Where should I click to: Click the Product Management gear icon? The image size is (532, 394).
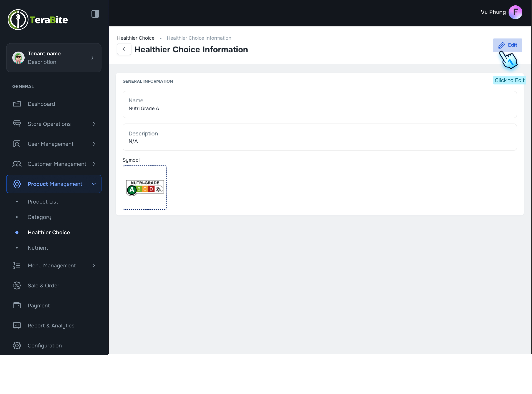click(x=17, y=184)
